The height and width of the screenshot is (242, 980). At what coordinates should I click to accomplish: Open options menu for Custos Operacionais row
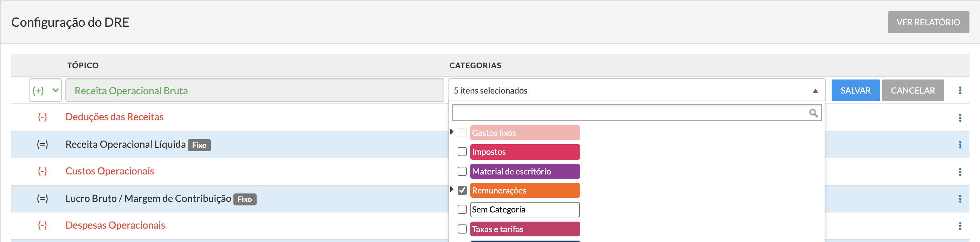click(960, 172)
